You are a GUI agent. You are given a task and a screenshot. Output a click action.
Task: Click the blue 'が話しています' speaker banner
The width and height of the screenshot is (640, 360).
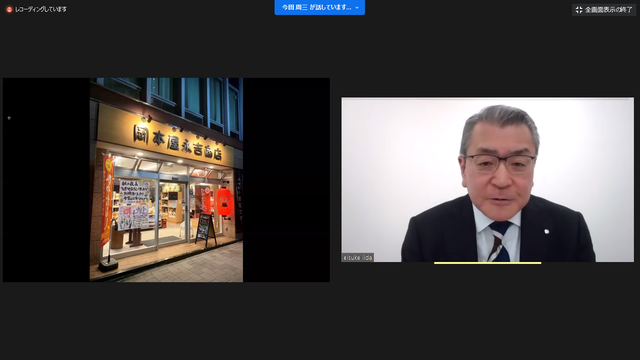(x=320, y=7)
